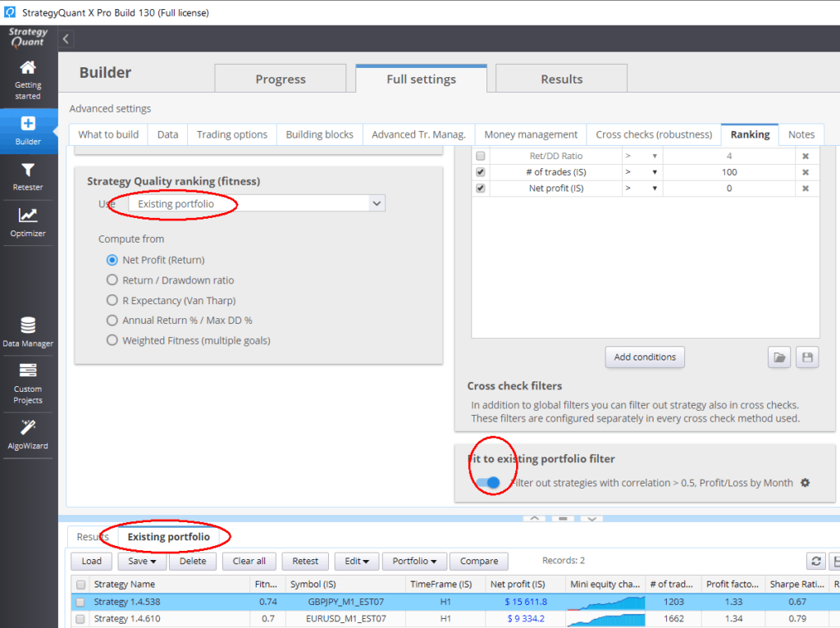Select all strategies with header checkbox
The height and width of the screenshot is (628, 840).
tap(81, 585)
